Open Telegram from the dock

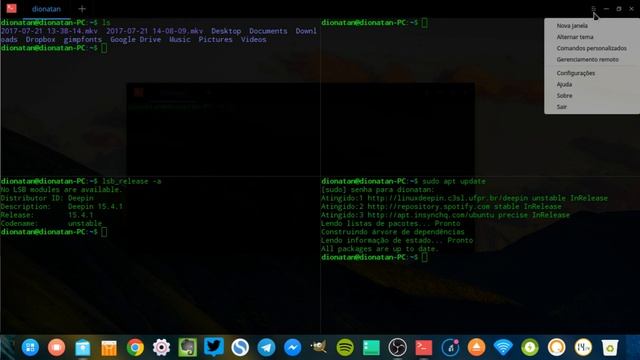(x=266, y=348)
